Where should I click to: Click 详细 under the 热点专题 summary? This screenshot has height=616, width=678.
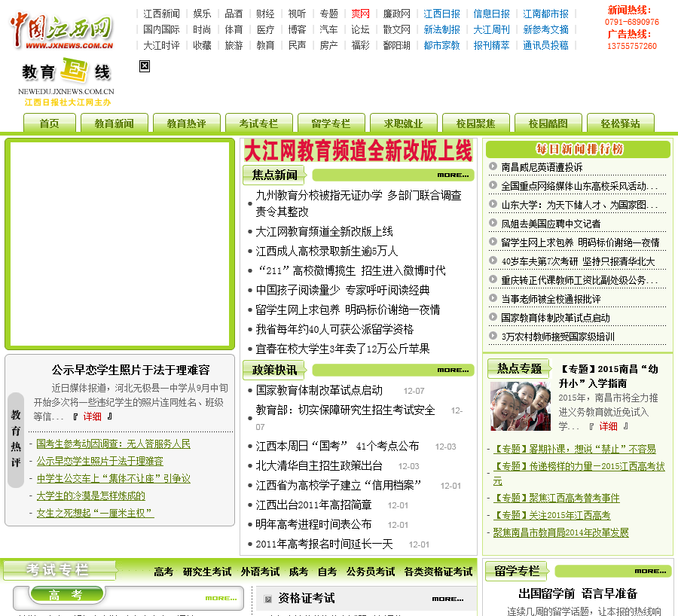[608, 426]
